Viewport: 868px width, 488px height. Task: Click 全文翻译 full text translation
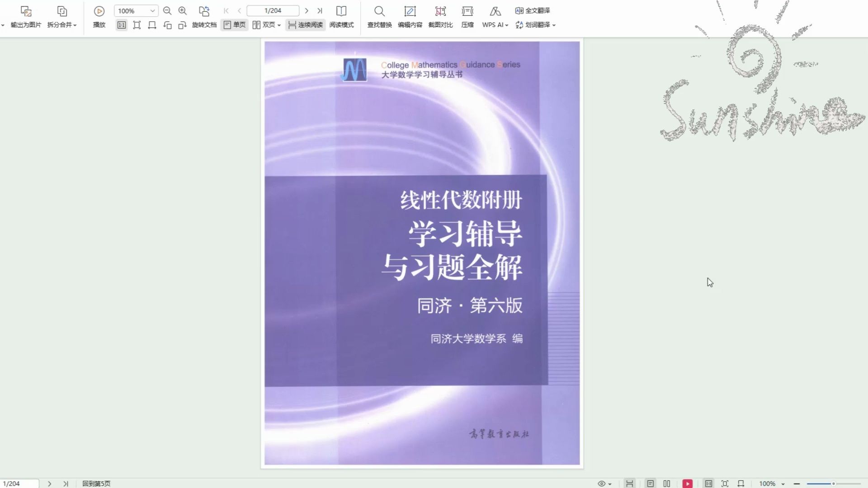[533, 10]
